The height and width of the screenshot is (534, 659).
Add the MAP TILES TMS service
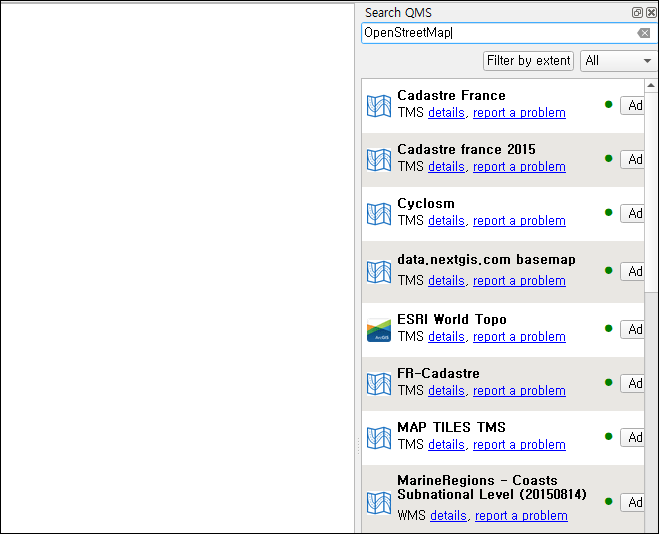[632, 437]
